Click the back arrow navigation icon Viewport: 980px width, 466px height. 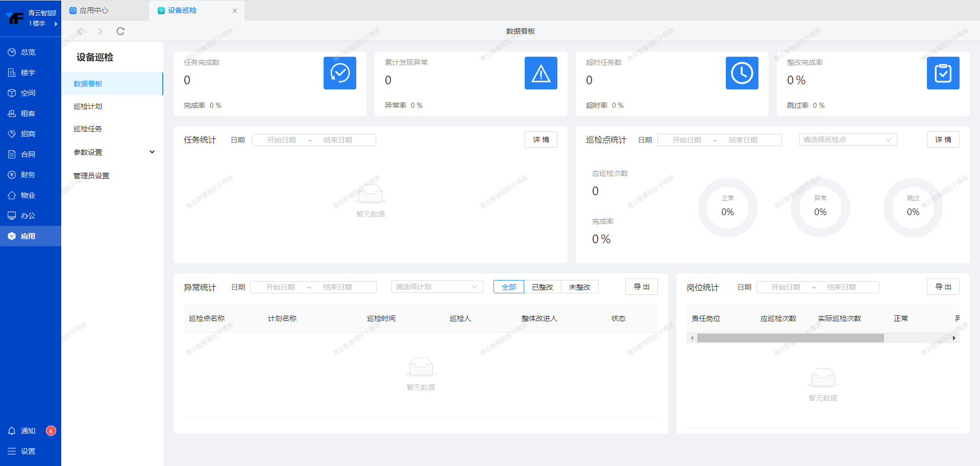(80, 31)
